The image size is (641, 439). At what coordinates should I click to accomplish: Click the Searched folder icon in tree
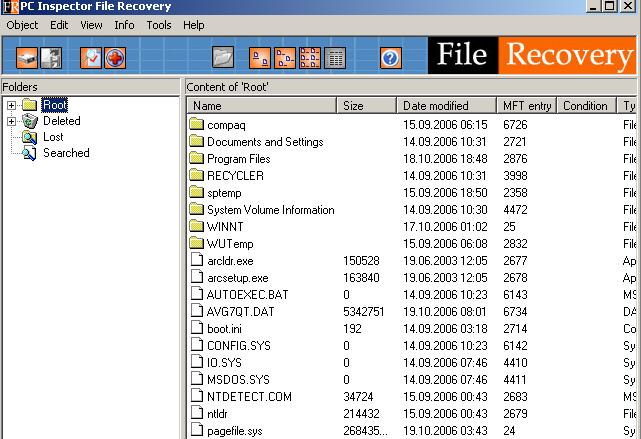tap(30, 153)
